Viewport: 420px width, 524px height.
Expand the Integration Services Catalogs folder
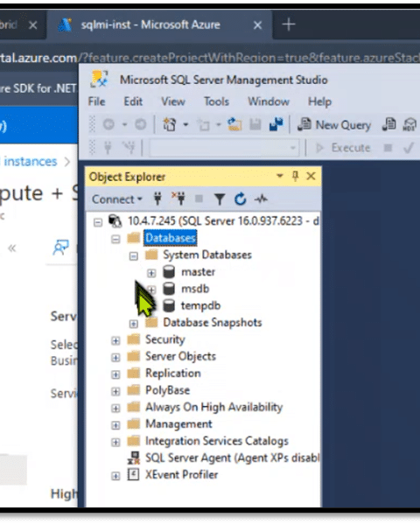click(x=115, y=442)
